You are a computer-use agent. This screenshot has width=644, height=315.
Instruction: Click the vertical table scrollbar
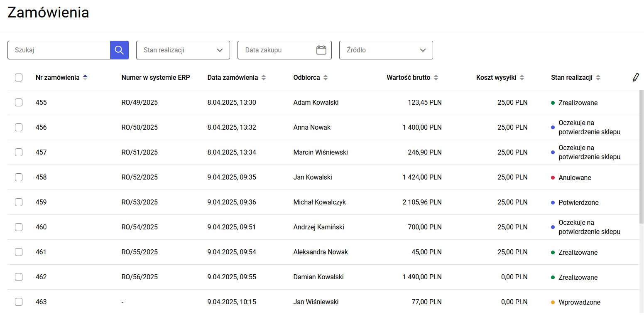pyautogui.click(x=642, y=157)
